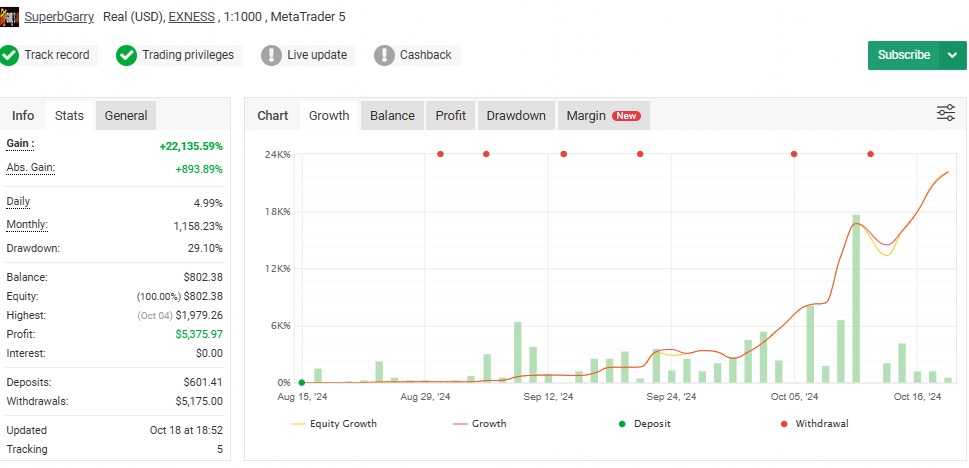Switch to the Growth chart tab
Viewport: 969px width, 468px height.
point(329,116)
